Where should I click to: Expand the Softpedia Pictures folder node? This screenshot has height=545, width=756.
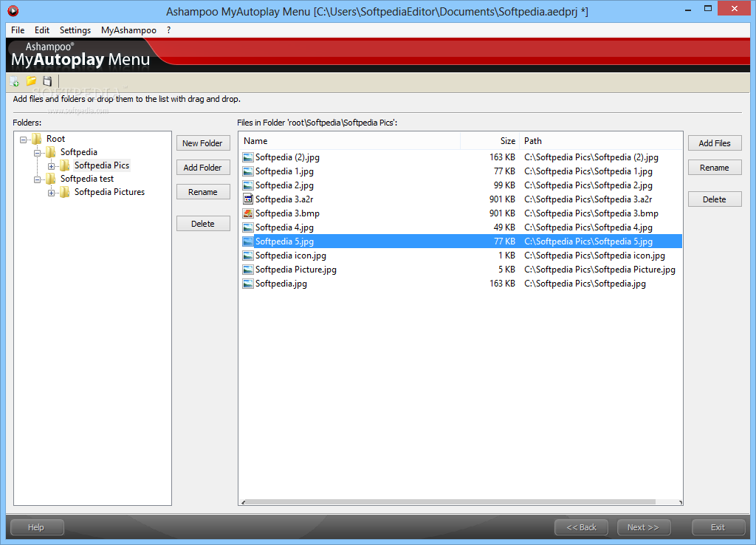click(51, 193)
